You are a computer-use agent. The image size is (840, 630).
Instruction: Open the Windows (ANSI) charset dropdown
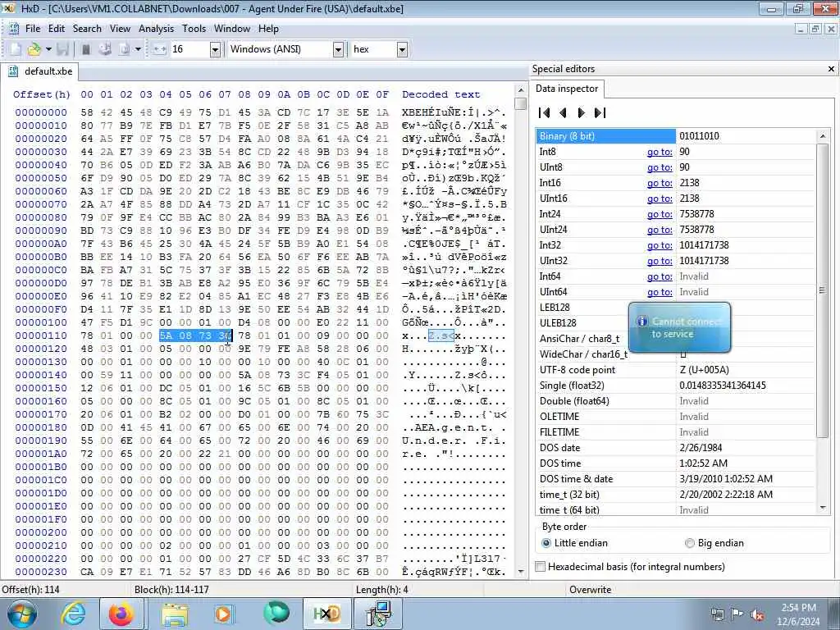(338, 49)
